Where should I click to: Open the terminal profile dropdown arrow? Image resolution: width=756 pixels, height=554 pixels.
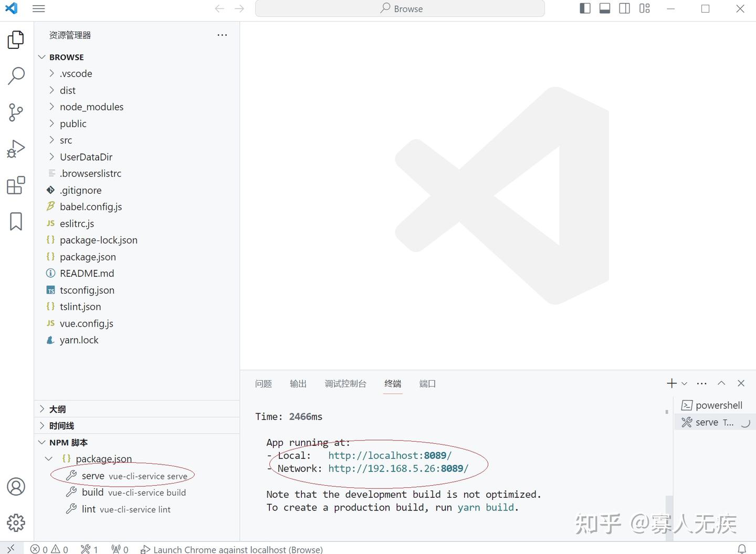point(684,383)
